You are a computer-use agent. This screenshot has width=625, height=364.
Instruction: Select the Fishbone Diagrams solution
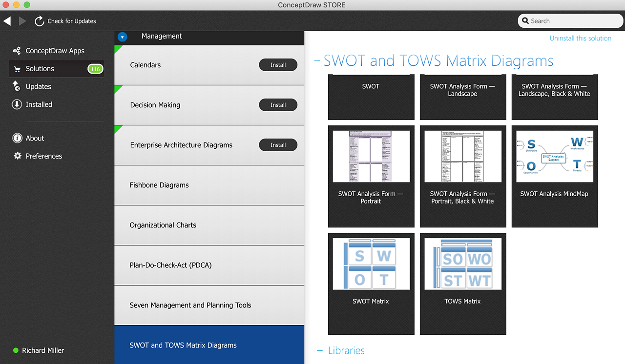(x=209, y=185)
